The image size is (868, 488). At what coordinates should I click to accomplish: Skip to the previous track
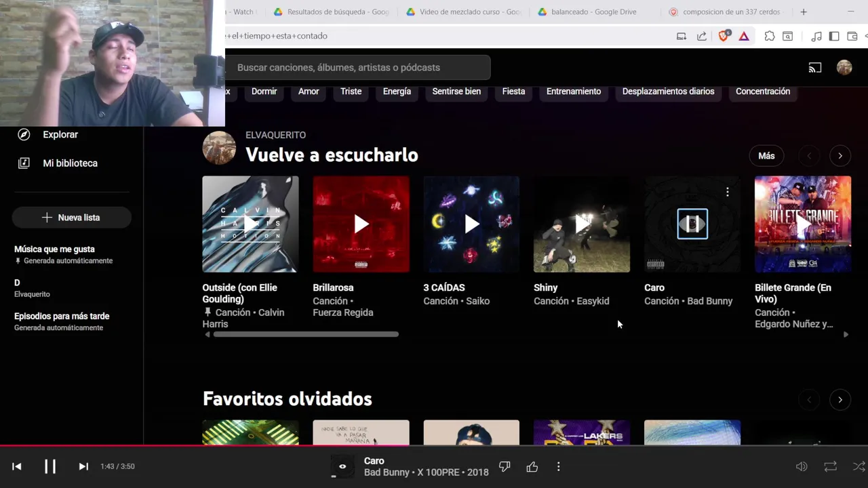(17, 466)
